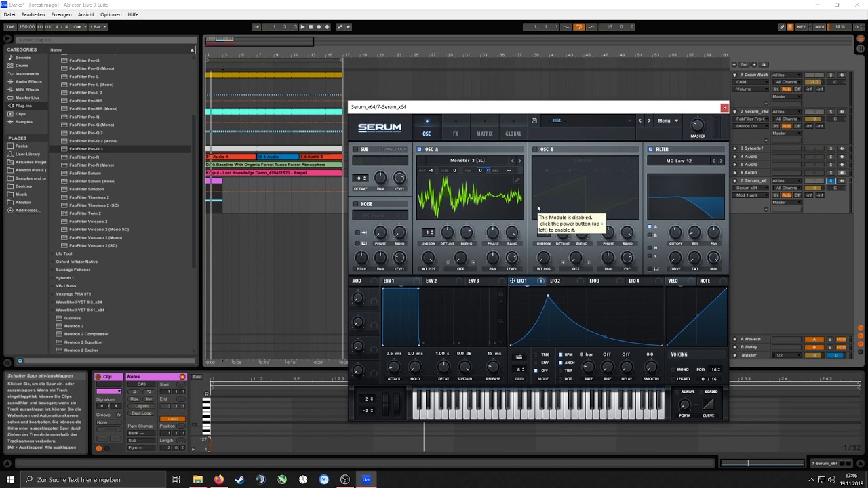Screen dimensions: 868x488
Task: Open Steam from the taskbar
Action: tap(239, 480)
